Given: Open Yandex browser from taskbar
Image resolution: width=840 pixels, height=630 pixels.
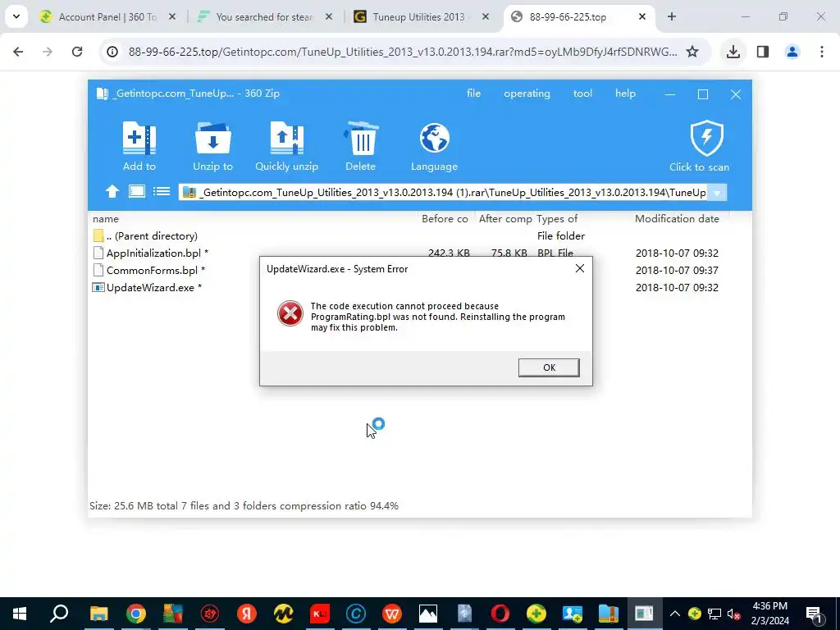Looking at the screenshot, I should click(246, 614).
